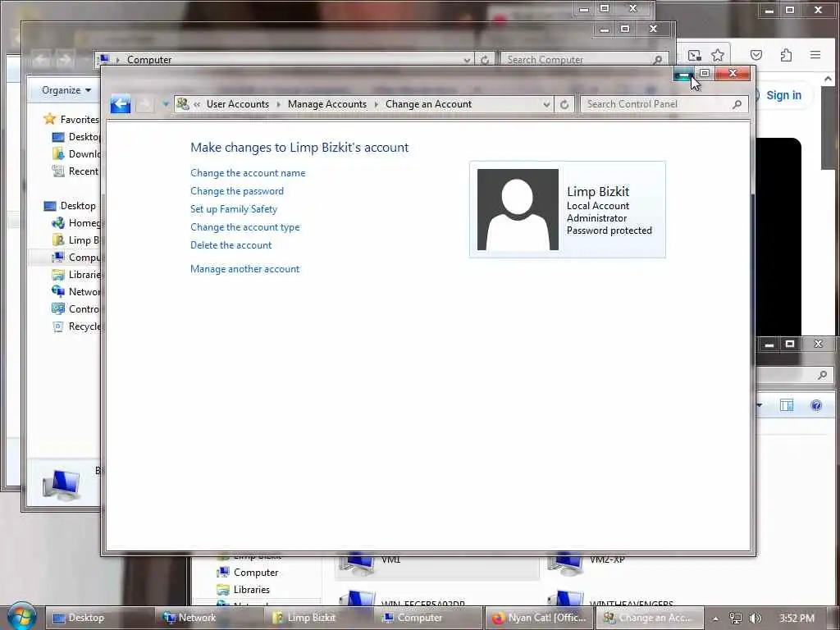Viewport: 840px width, 630px height.
Task: Open Set up Family Safety link
Action: click(x=234, y=209)
